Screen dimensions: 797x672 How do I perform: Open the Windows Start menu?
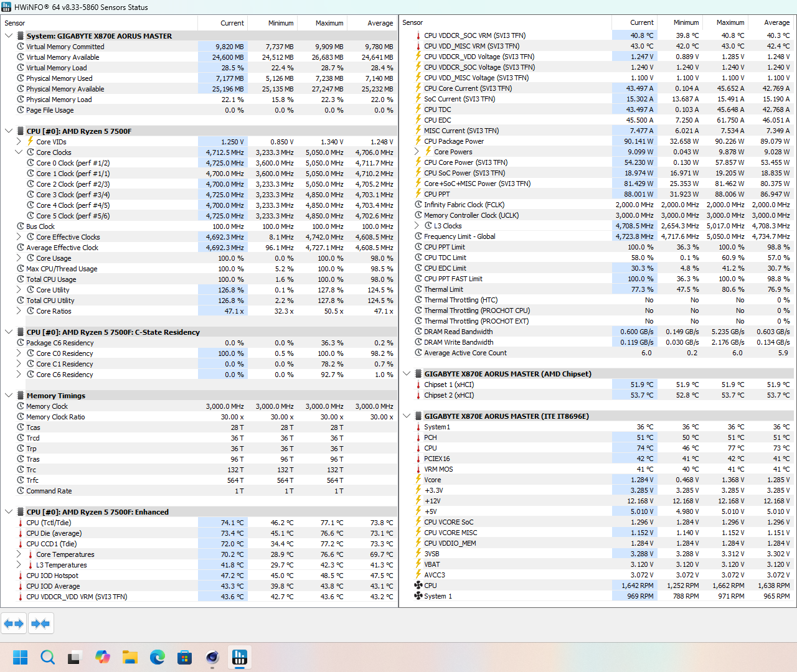click(x=21, y=657)
